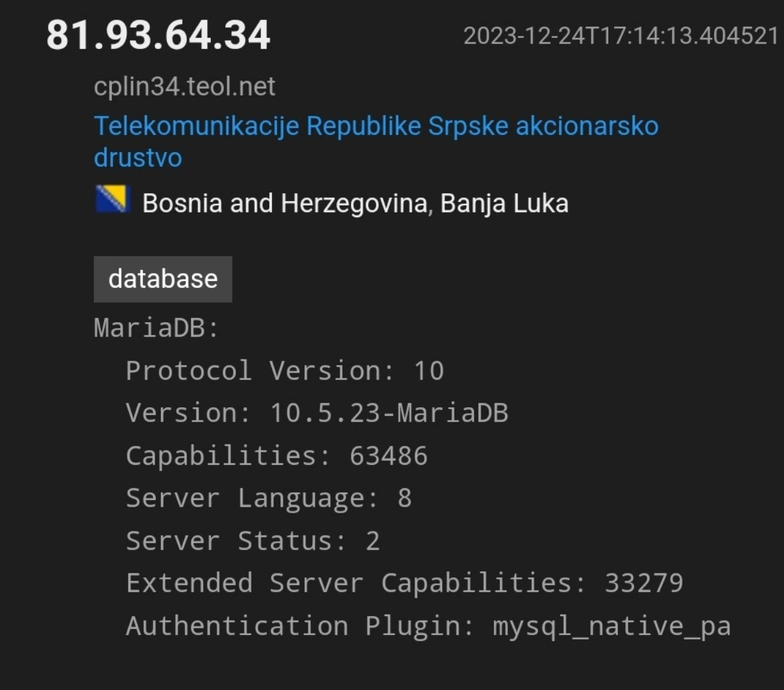Click the Authentication Plugin mysql_native line
The width and height of the screenshot is (784, 690).
click(428, 626)
